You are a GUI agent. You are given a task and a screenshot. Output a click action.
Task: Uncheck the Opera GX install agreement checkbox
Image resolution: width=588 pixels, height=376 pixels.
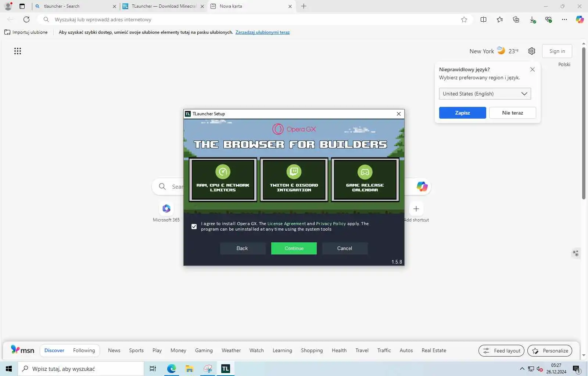point(194,227)
